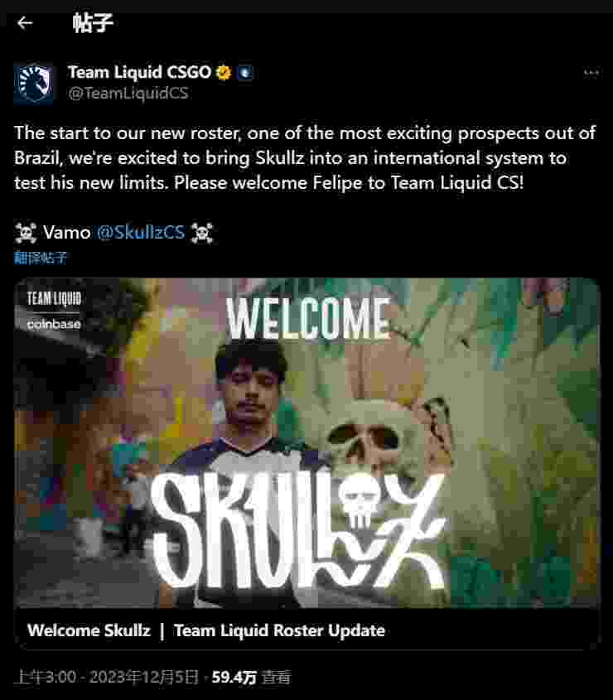The image size is (613, 700).
Task: Open the Welcome Skullz video thumbnail
Action: pyautogui.click(x=306, y=443)
